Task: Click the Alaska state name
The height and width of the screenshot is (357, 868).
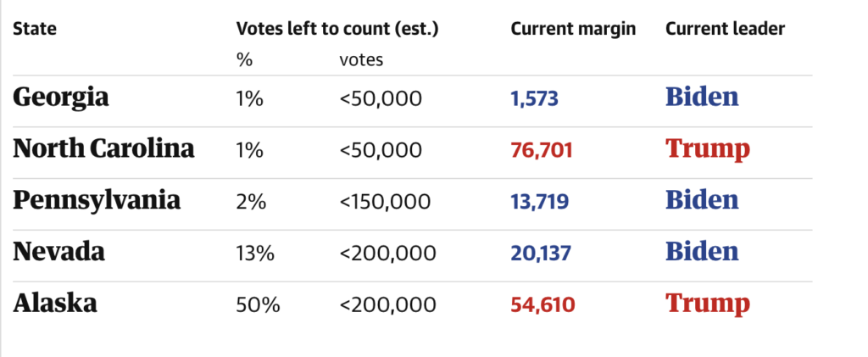Action: click(55, 303)
